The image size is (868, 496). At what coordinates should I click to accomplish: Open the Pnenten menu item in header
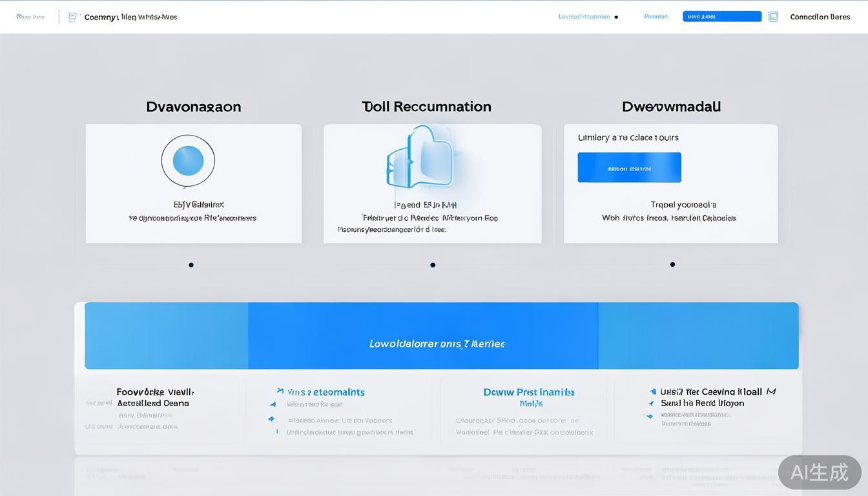pos(656,17)
